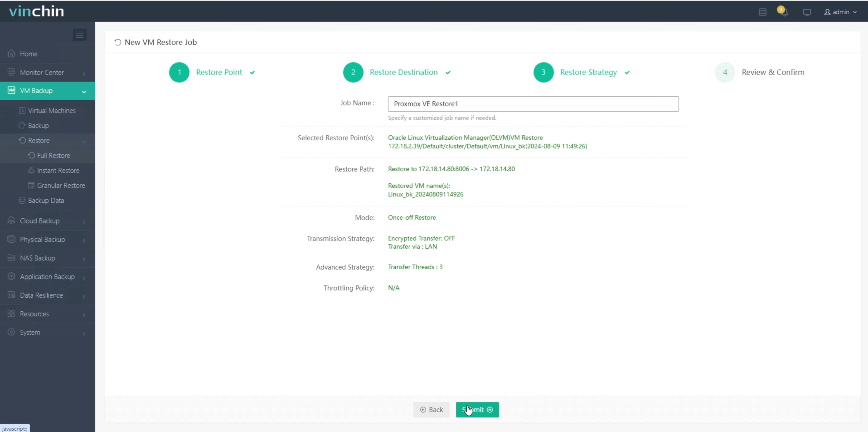Click the New VM Restore Job title

160,42
